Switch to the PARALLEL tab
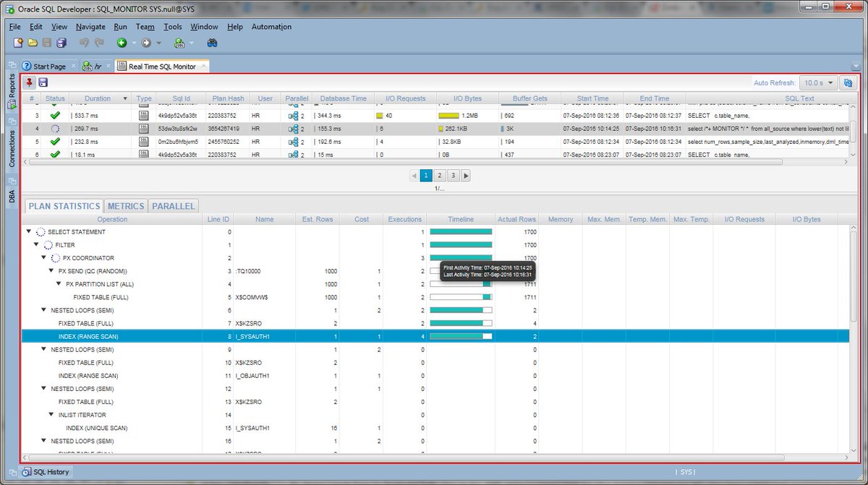 174,206
